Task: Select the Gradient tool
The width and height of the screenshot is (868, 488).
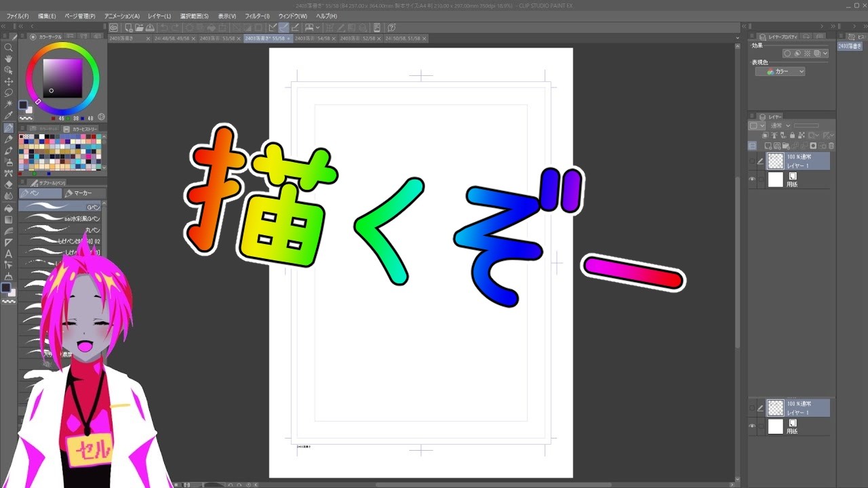Action: (9, 220)
